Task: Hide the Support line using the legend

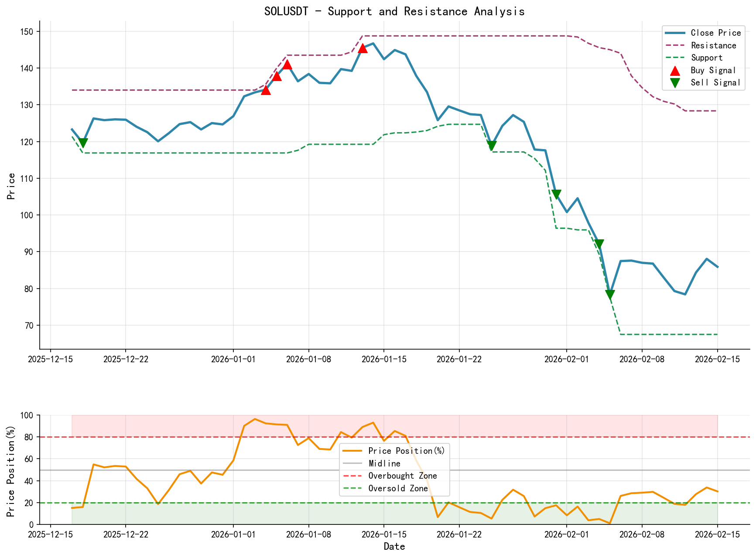Action: 707,58
